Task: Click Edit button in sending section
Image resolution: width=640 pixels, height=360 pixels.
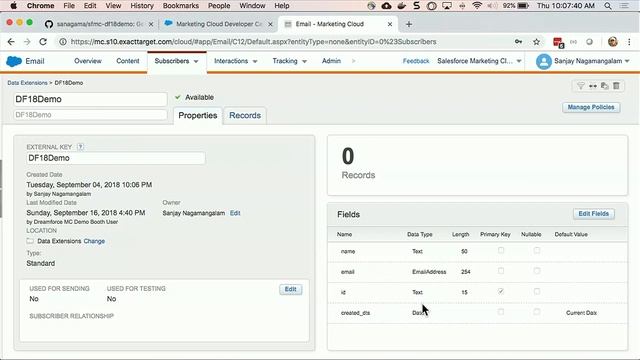Action: 291,289
